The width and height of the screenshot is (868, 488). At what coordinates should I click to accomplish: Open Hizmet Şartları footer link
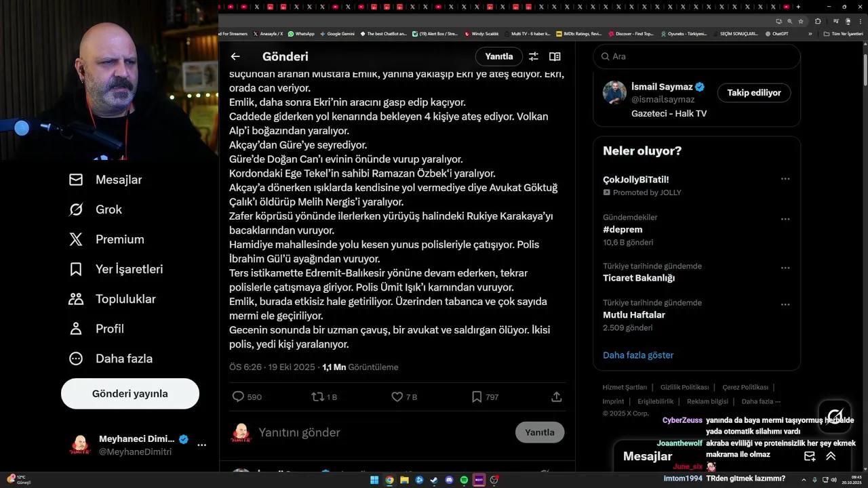[x=625, y=388]
